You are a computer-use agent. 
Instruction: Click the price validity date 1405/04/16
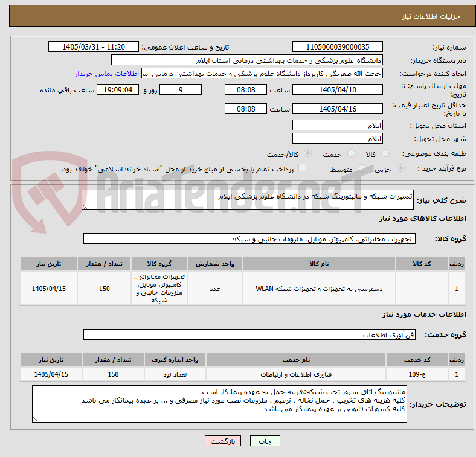click(x=337, y=109)
